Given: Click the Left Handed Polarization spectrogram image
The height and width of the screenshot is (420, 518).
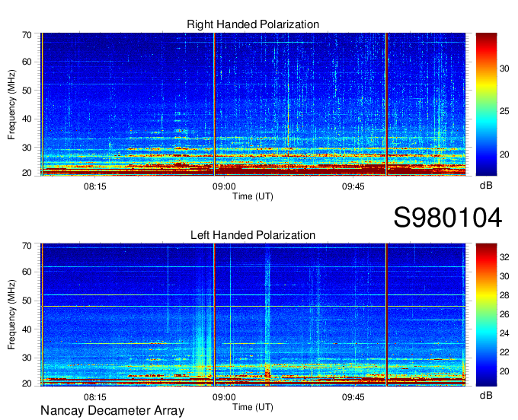Looking at the screenshot, I should [x=253, y=315].
